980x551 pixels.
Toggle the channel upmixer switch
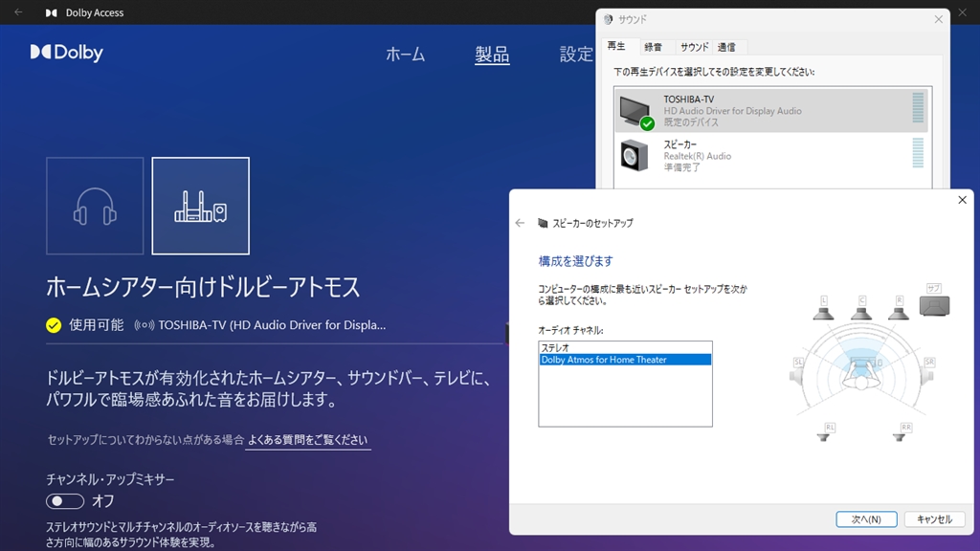tap(65, 501)
